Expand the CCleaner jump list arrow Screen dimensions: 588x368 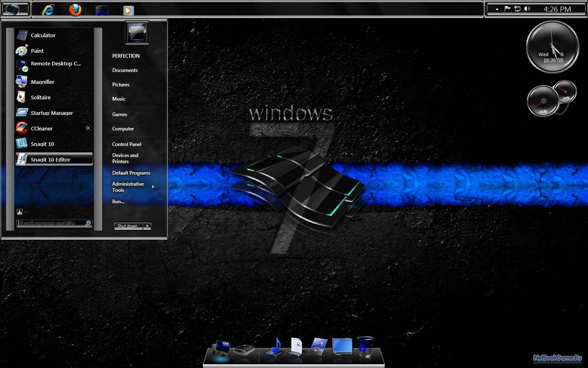[88, 128]
